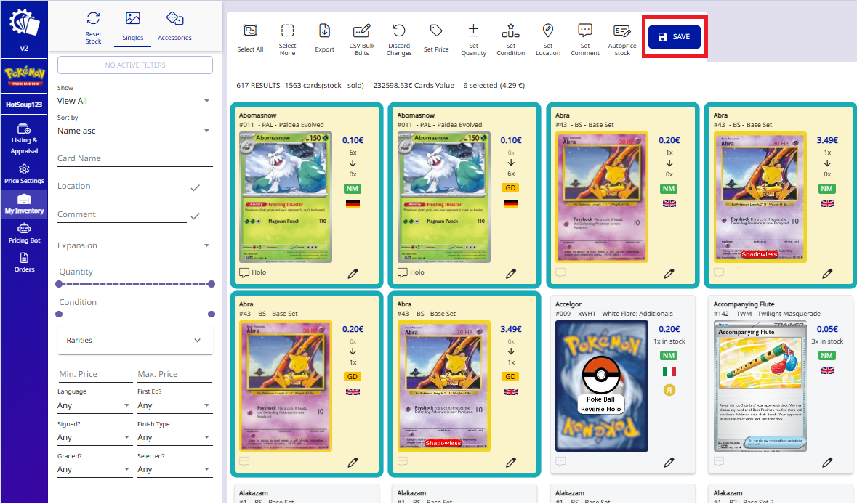The width and height of the screenshot is (857, 504).
Task: Expand the Rarities section
Action: click(135, 340)
